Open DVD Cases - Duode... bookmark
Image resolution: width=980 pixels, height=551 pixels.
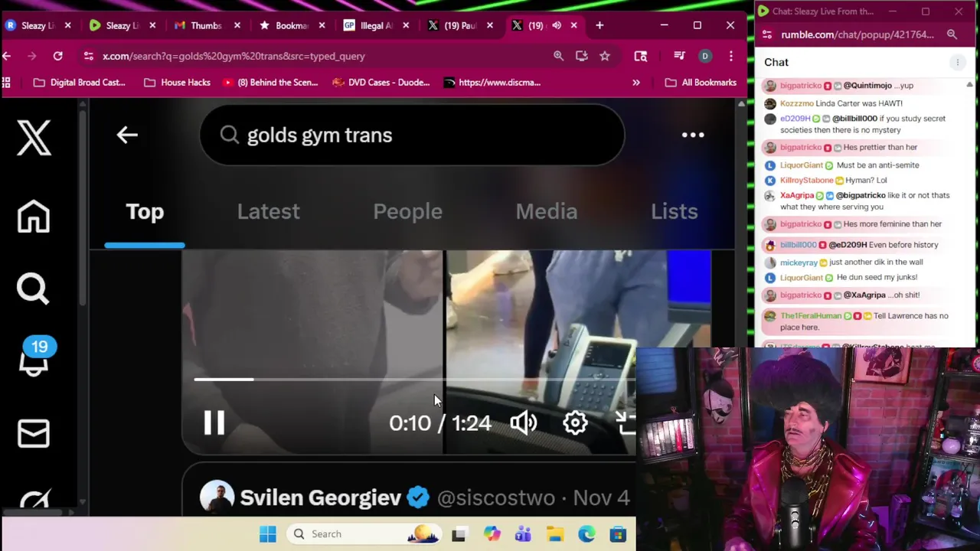tap(381, 83)
